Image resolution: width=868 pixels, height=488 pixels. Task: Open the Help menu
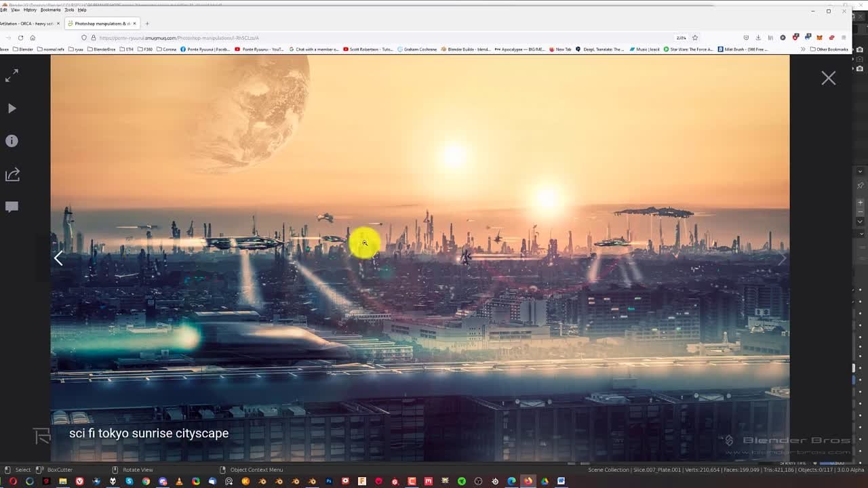(x=82, y=10)
